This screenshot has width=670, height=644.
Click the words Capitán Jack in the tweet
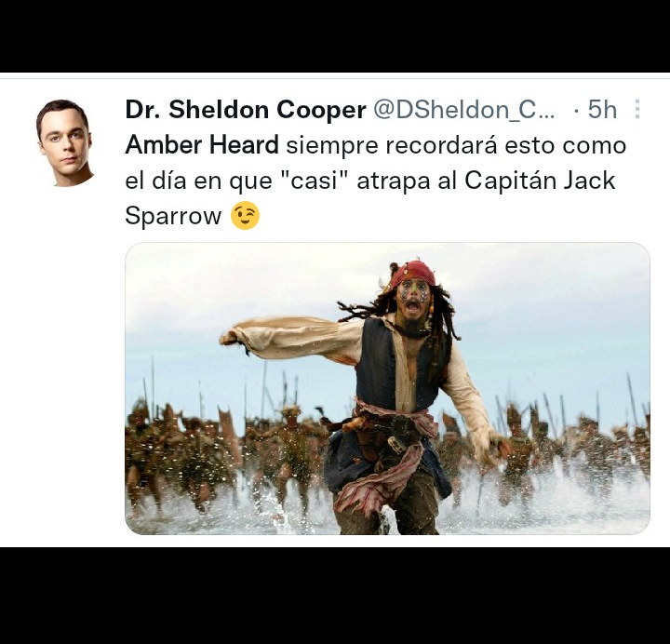[x=540, y=181]
